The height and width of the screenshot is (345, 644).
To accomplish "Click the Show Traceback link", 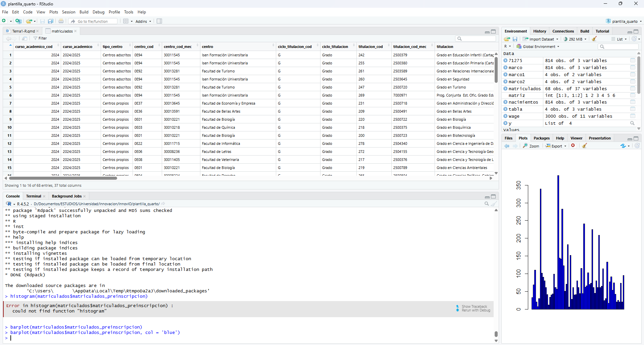I will (x=474, y=306).
